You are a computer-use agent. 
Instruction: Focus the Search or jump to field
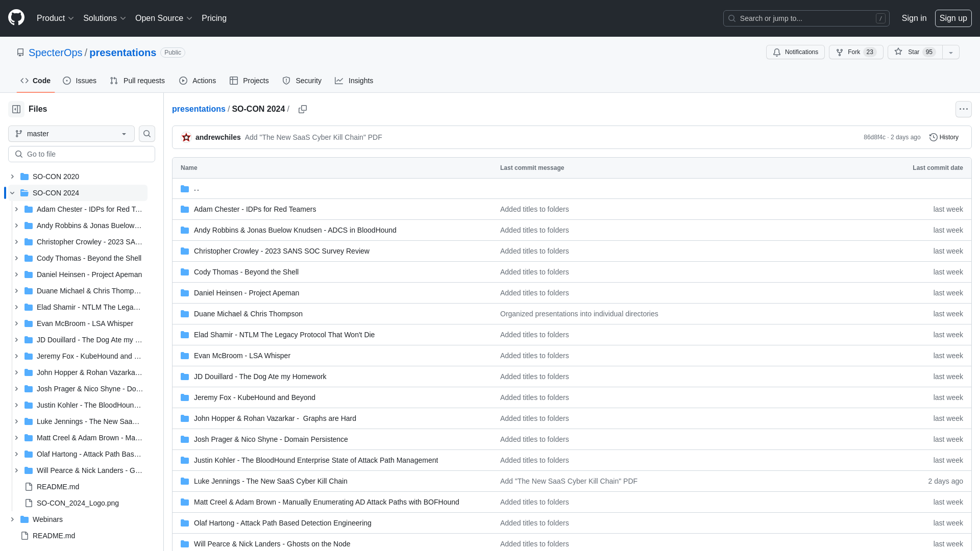[806, 18]
